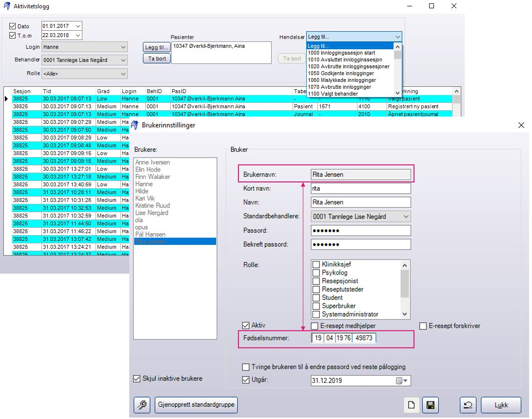Enable E-resept medhjelper checkbox
Image resolution: width=532 pixels, height=419 pixels.
point(315,326)
